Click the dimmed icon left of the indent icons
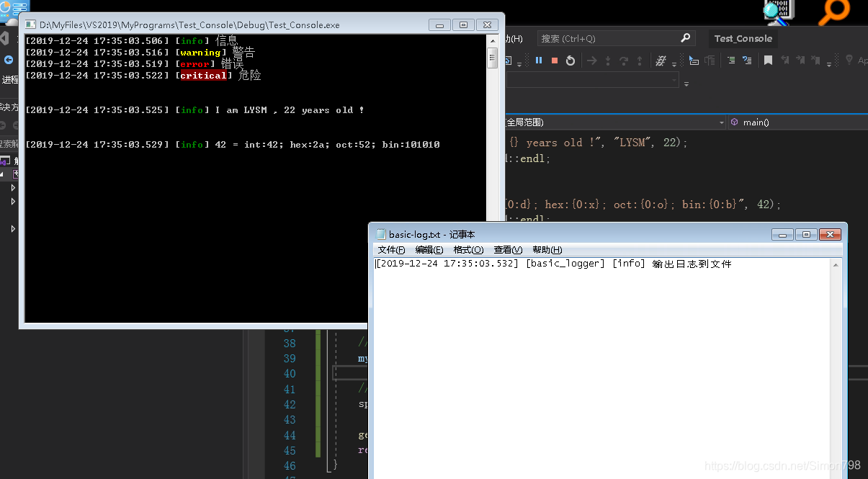The height and width of the screenshot is (479, 868). click(x=710, y=61)
